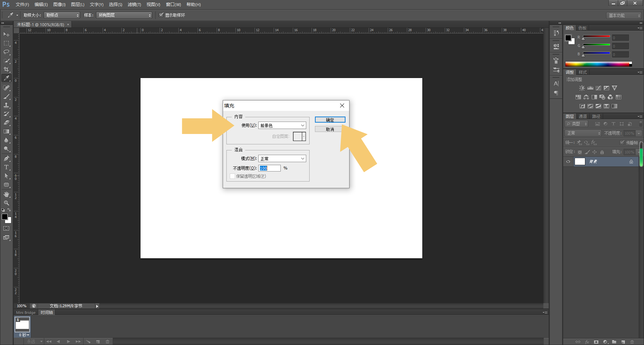The height and width of the screenshot is (345, 644).
Task: Select the Brush tool
Action: [6, 96]
